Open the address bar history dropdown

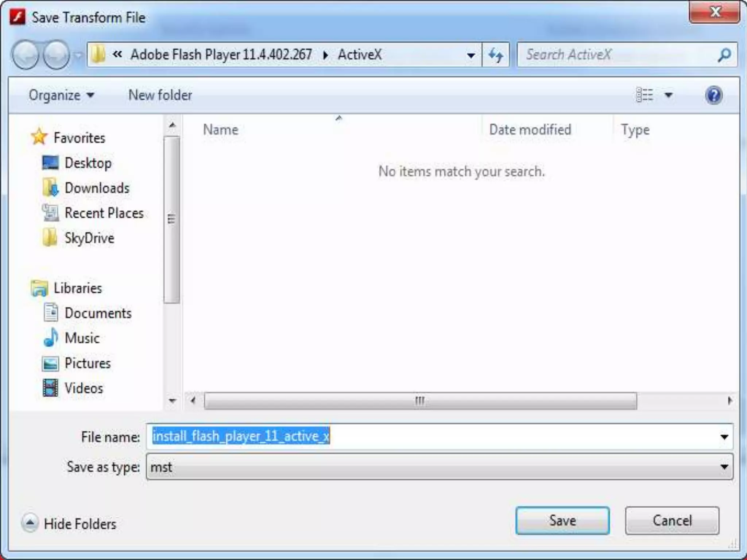click(471, 55)
